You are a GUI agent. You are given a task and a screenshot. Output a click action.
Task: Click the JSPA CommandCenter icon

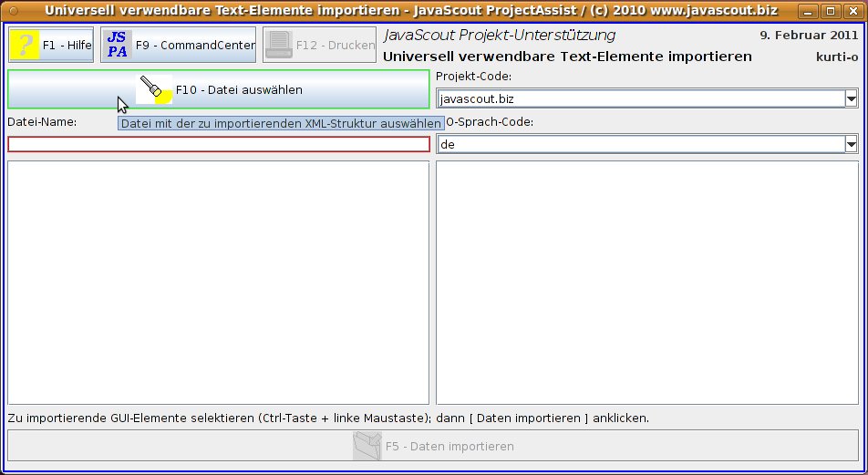[x=118, y=45]
